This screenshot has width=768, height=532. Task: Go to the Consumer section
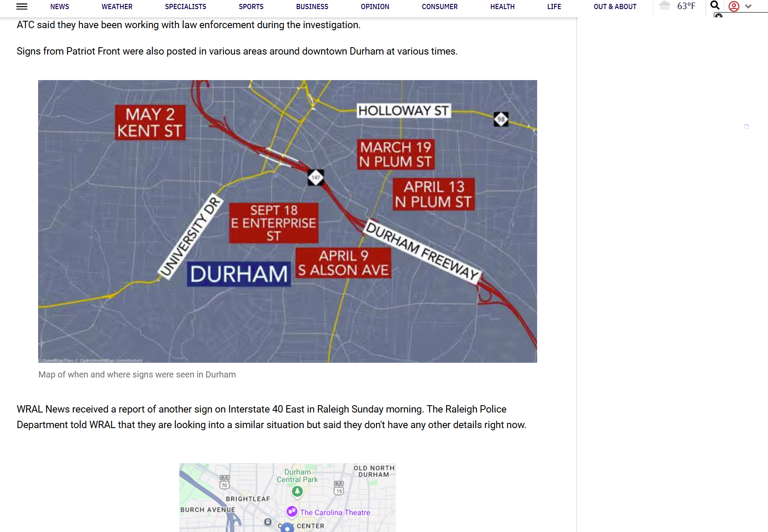tap(440, 6)
